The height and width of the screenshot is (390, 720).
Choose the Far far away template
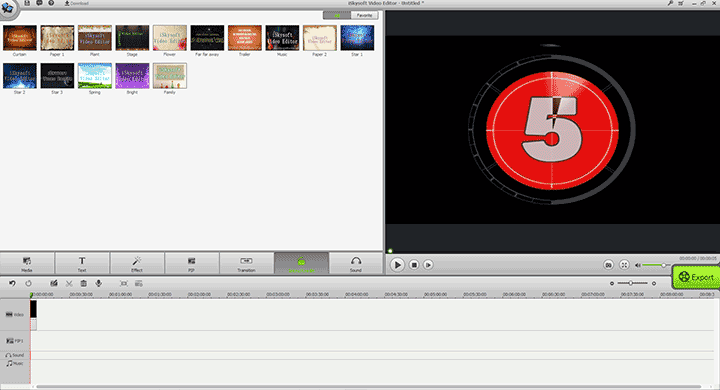pyautogui.click(x=207, y=38)
